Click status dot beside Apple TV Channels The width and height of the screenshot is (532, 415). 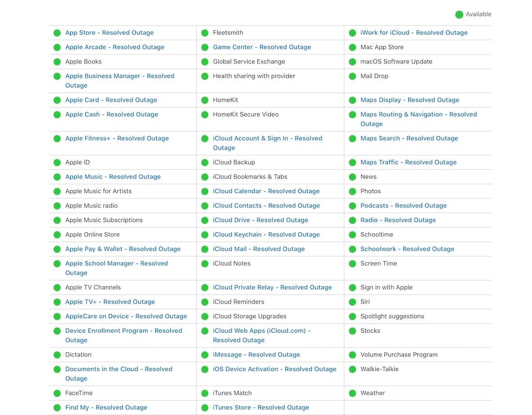point(57,288)
